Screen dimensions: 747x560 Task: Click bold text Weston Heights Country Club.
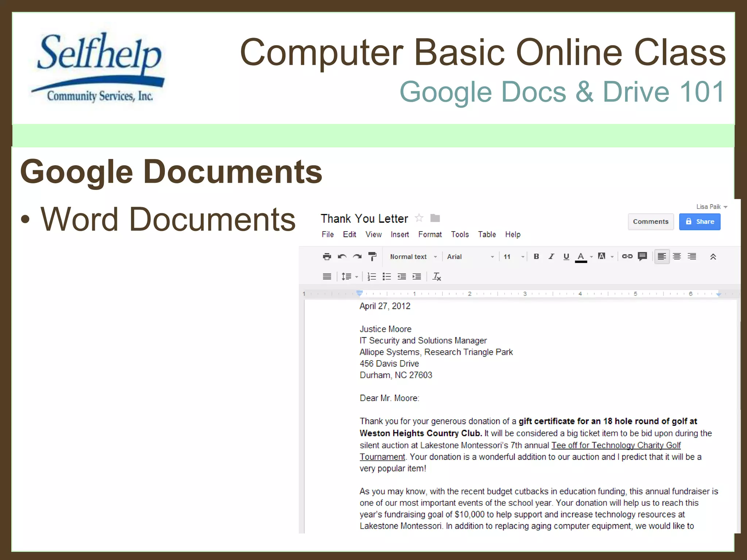421,433
